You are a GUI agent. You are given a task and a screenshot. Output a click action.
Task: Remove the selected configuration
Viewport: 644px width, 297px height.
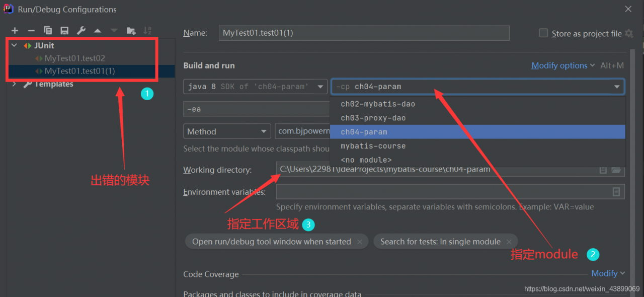[31, 30]
